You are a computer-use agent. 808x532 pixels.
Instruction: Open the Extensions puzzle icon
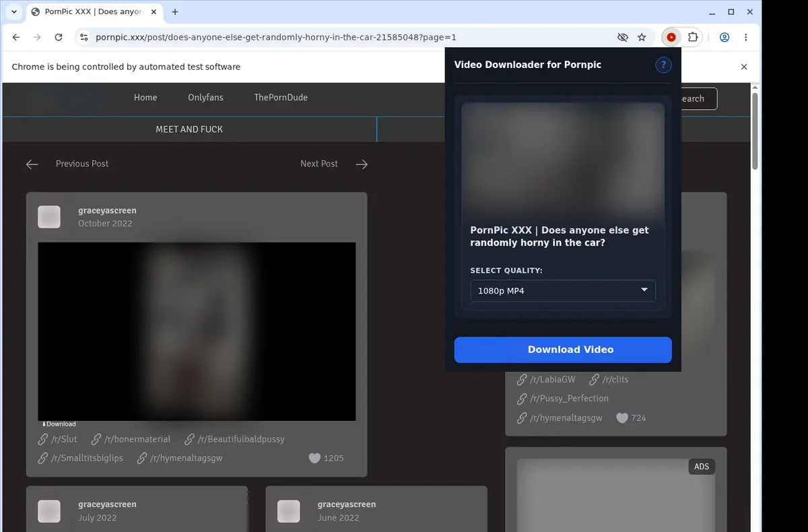pyautogui.click(x=692, y=38)
